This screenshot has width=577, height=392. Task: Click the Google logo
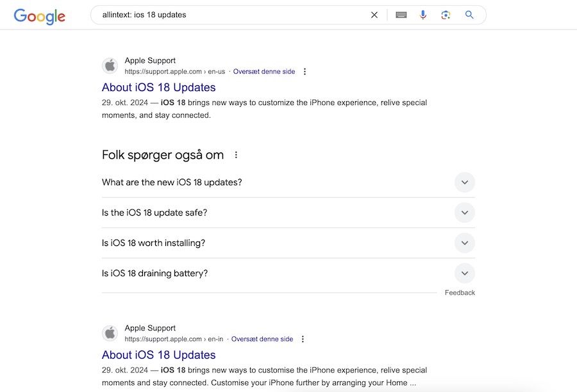pos(39,17)
